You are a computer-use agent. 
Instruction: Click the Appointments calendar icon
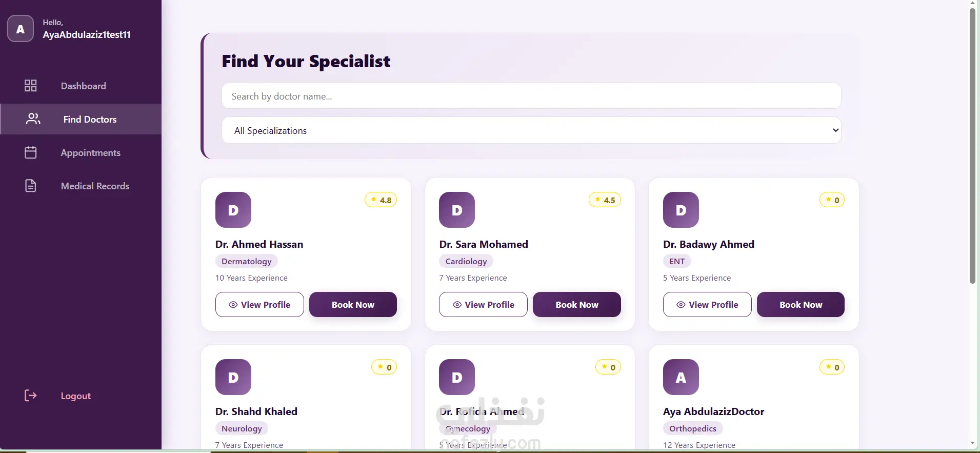click(31, 152)
